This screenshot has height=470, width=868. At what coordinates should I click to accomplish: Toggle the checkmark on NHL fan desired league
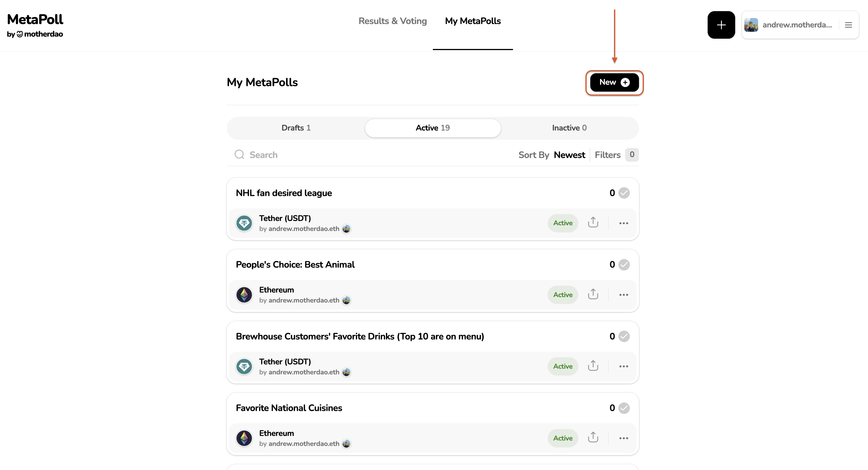point(624,193)
